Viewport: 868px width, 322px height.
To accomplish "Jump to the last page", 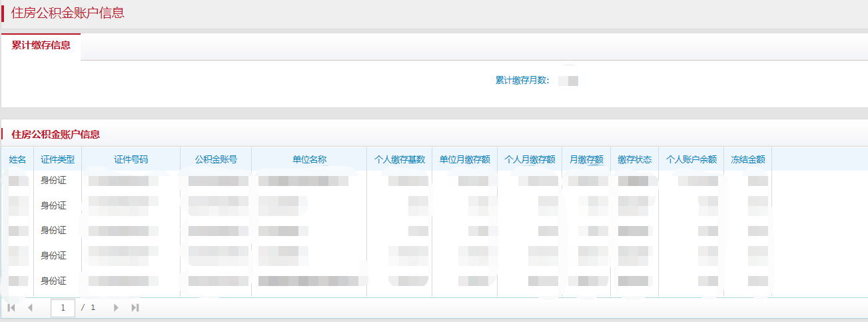I will pyautogui.click(x=135, y=307).
